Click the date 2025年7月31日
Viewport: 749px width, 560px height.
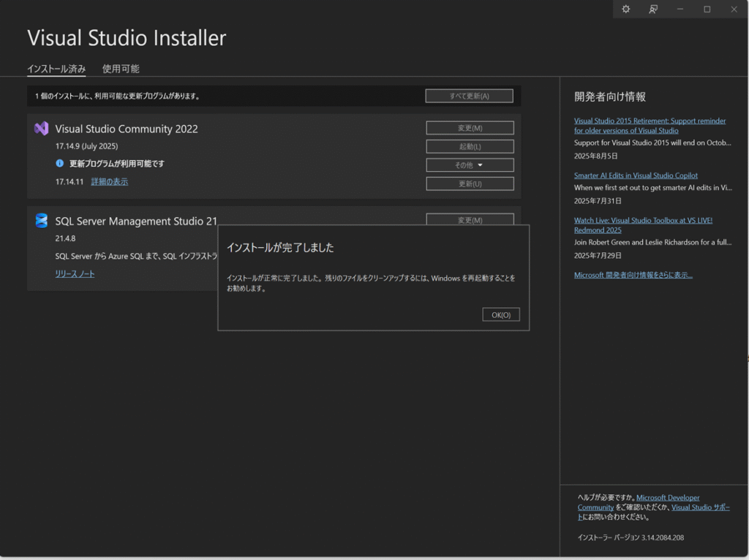pos(598,201)
